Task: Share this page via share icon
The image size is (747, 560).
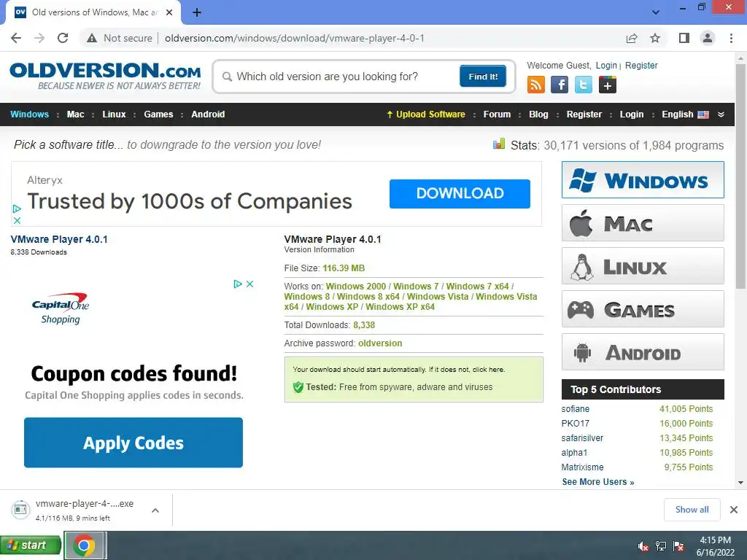Action: click(632, 38)
